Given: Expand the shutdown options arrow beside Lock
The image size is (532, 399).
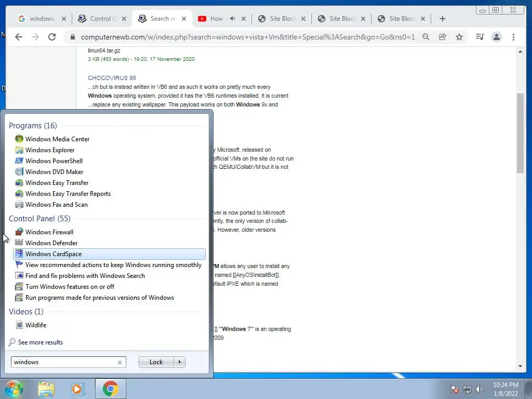Looking at the screenshot, I should [x=179, y=362].
